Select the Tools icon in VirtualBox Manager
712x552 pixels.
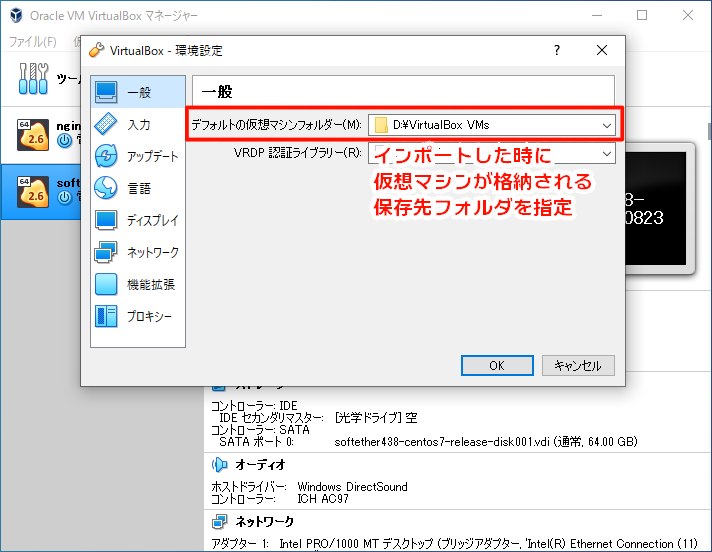click(x=33, y=79)
